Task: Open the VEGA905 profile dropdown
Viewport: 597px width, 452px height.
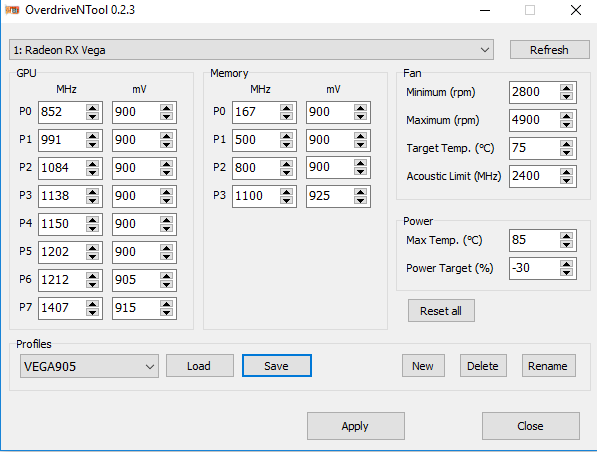Action: click(x=89, y=366)
